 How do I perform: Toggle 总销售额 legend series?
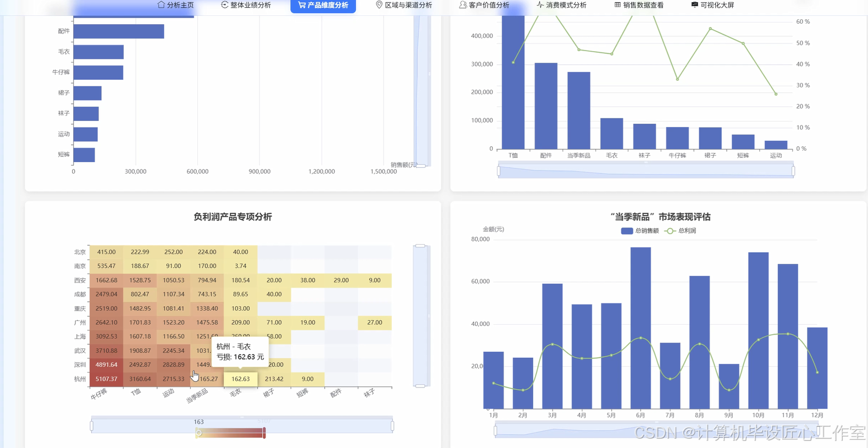pyautogui.click(x=640, y=231)
